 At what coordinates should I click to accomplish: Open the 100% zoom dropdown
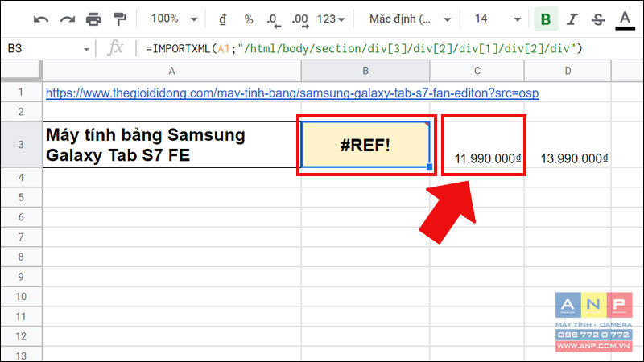[174, 19]
